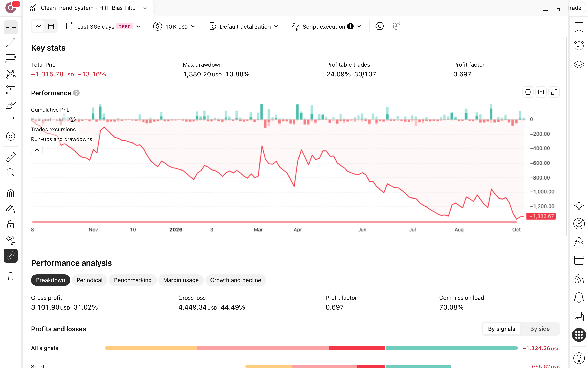
Task: Select the trend line drawing tool
Action: [11, 43]
